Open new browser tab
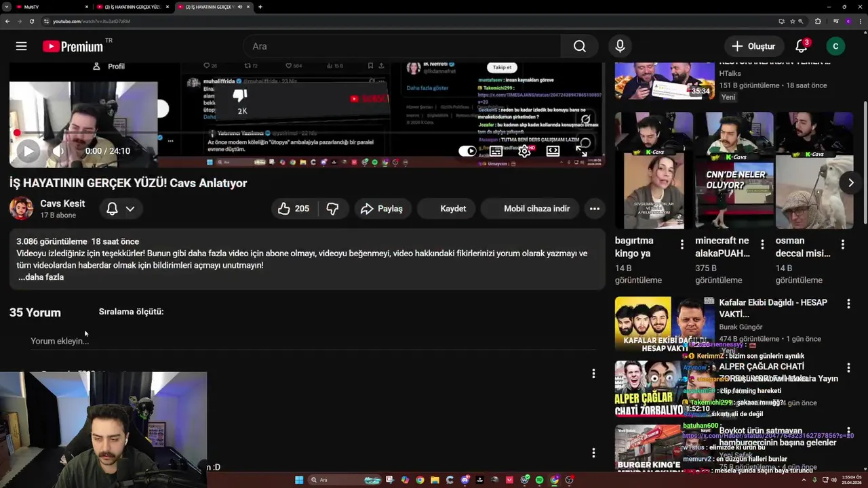This screenshot has width=868, height=488. click(x=260, y=7)
